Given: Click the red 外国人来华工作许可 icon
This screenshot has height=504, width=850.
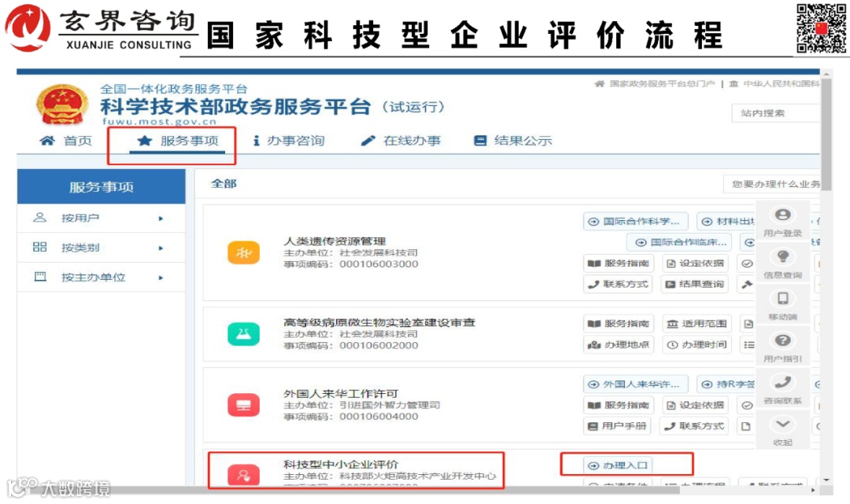Looking at the screenshot, I should 243,405.
